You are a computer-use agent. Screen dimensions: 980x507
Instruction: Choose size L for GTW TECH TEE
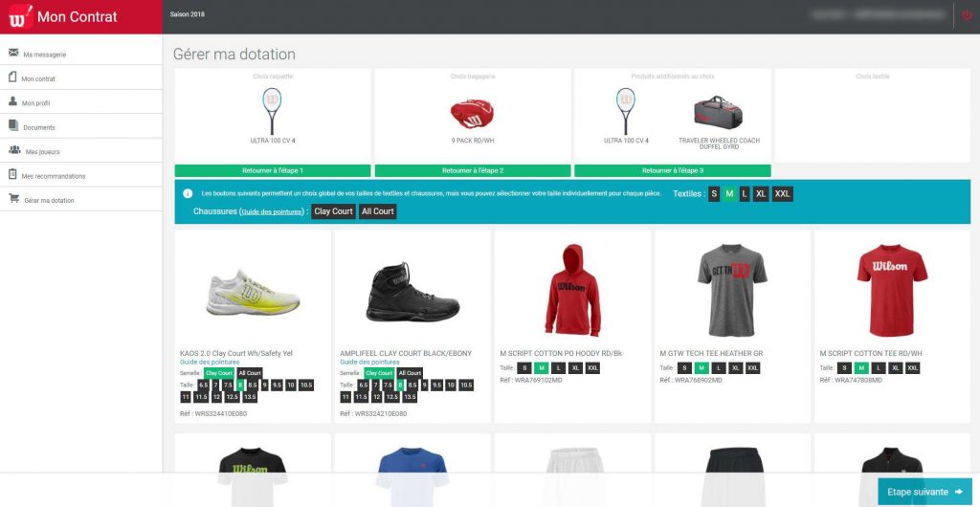[719, 368]
